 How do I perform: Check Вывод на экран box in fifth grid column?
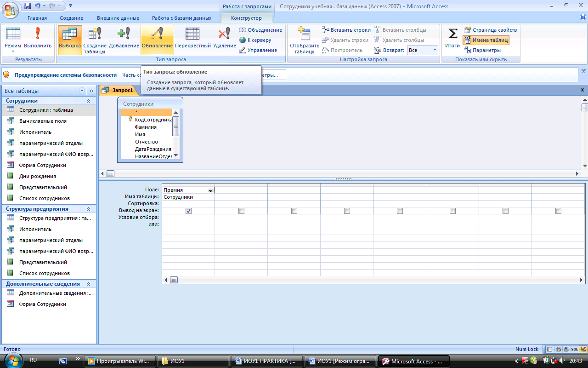pyautogui.click(x=400, y=211)
